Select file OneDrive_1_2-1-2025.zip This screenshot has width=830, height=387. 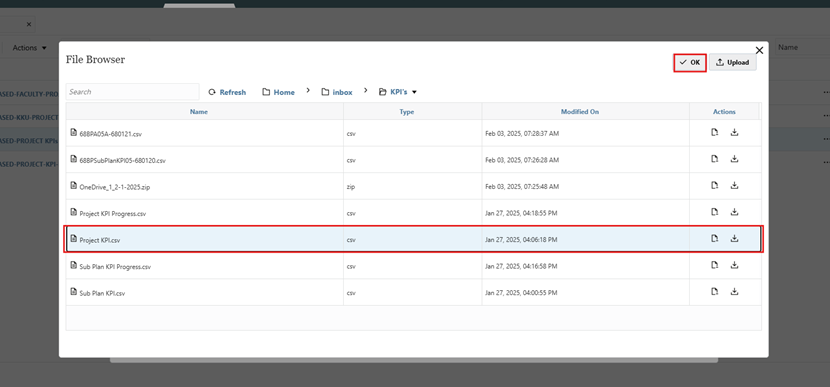click(x=114, y=187)
